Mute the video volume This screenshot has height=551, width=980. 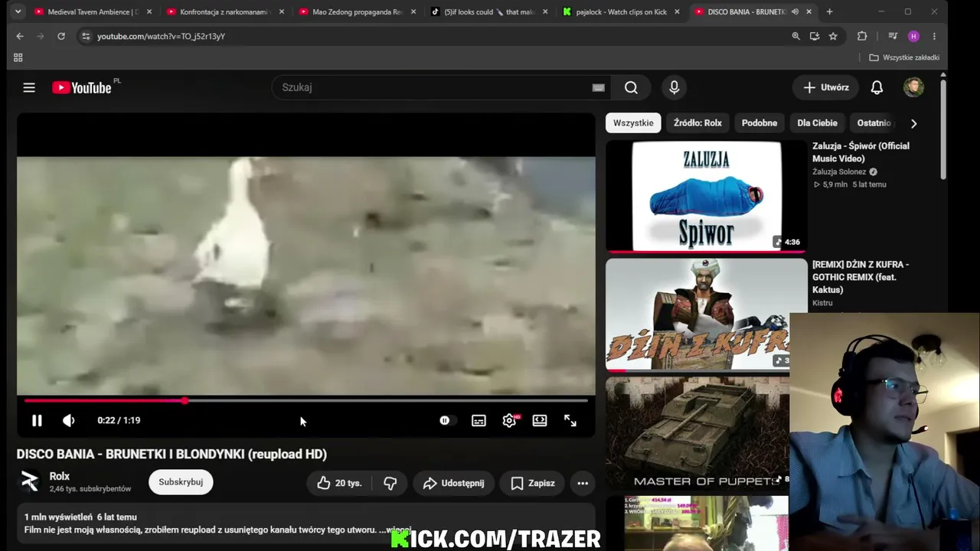click(68, 420)
